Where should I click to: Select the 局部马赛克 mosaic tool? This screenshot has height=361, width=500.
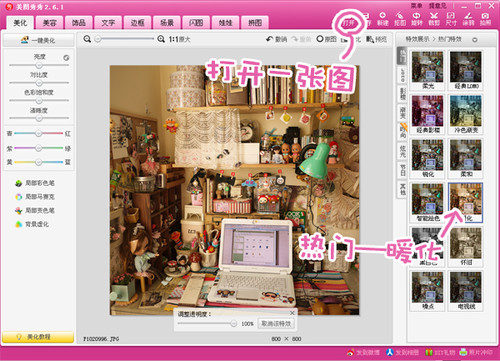point(35,197)
